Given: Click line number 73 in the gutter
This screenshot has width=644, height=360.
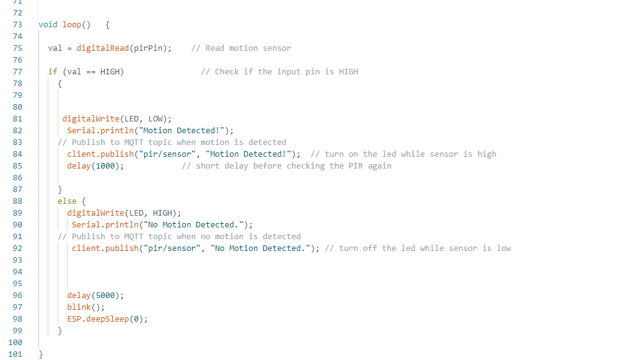Looking at the screenshot, I should point(17,25).
